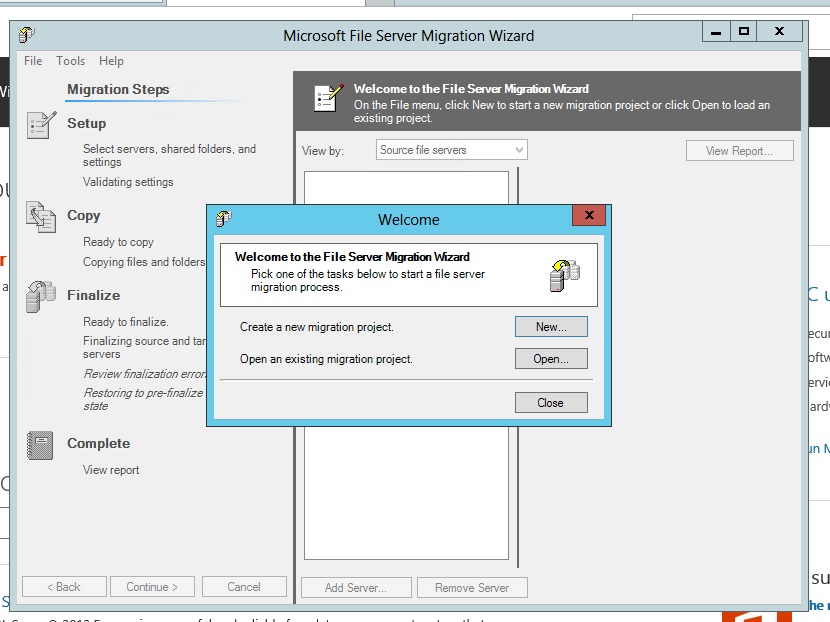This screenshot has width=830, height=622.
Task: Click the Remove Server button
Action: click(x=472, y=588)
